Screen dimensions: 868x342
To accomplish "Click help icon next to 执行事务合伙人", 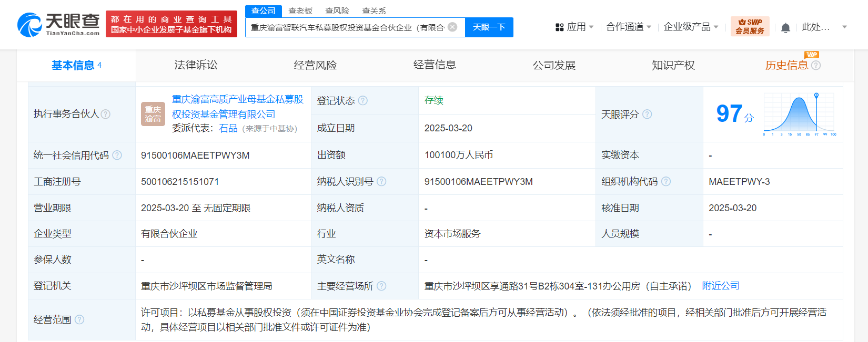I will pyautogui.click(x=106, y=114).
